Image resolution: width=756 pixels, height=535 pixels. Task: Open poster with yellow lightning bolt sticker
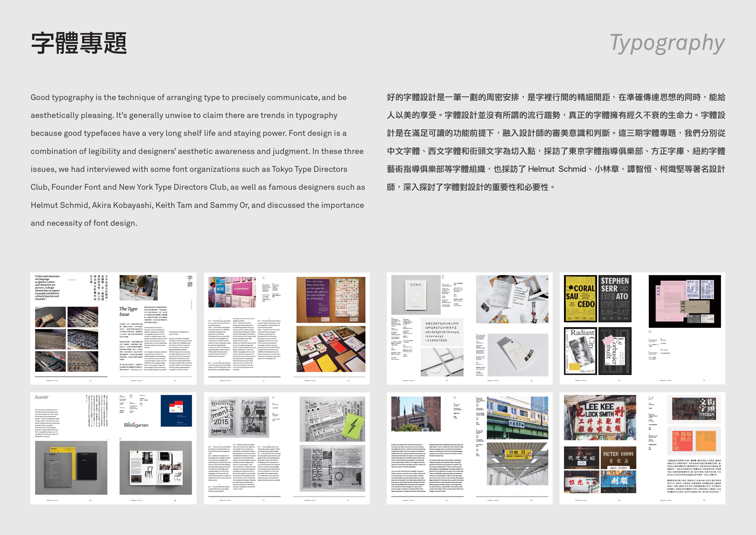333,419
